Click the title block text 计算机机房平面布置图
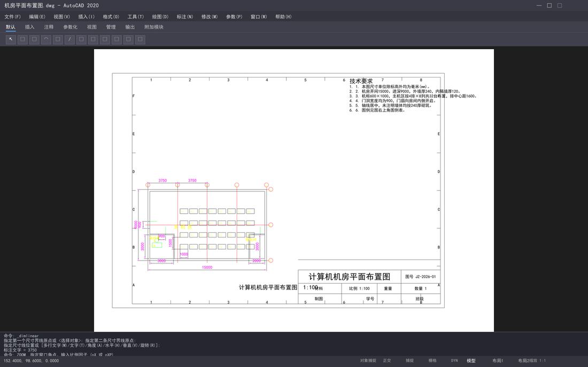This screenshot has height=367, width=588. 349,277
